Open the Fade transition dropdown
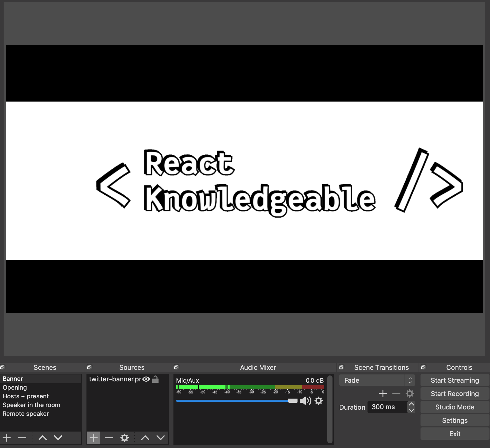The height and width of the screenshot is (448, 490). (377, 380)
